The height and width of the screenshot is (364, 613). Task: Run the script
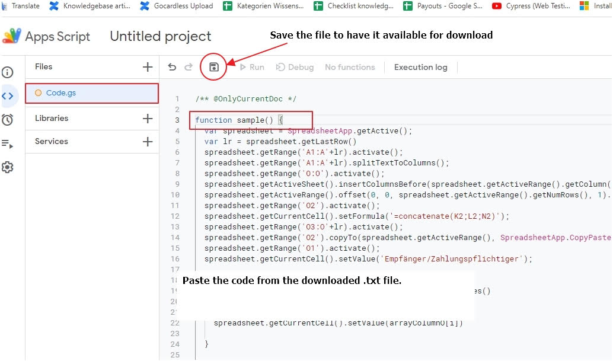pyautogui.click(x=251, y=67)
